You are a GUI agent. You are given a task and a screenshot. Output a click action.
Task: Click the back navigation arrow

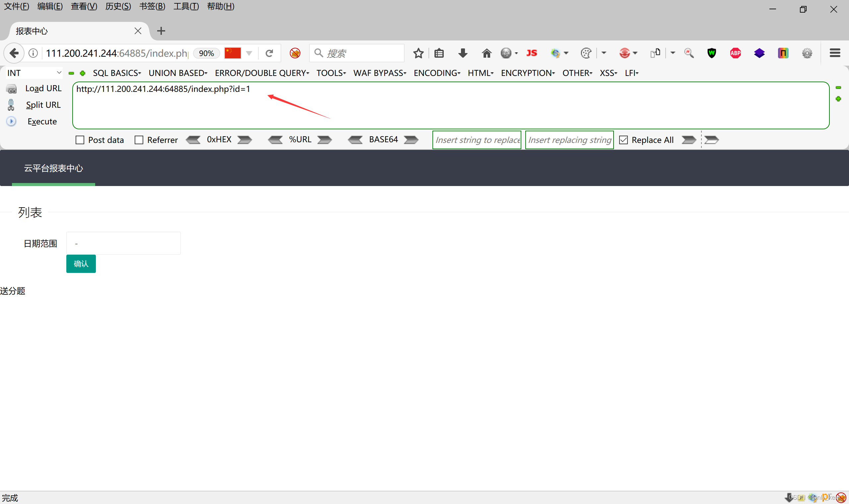[14, 53]
